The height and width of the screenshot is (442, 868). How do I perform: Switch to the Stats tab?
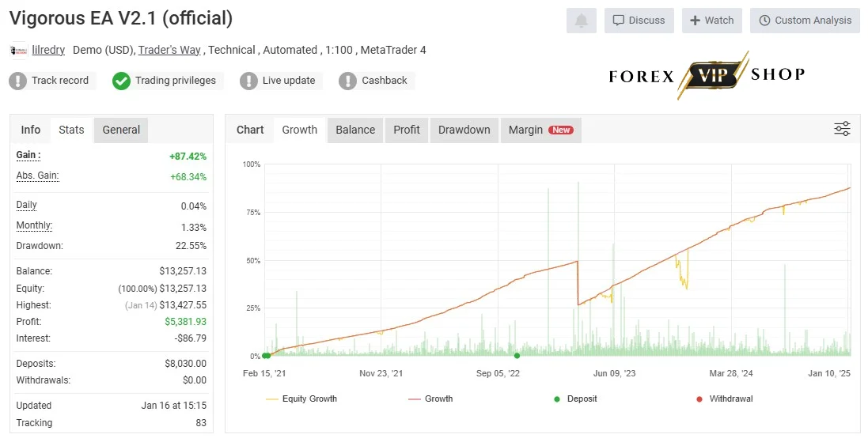pos(71,130)
